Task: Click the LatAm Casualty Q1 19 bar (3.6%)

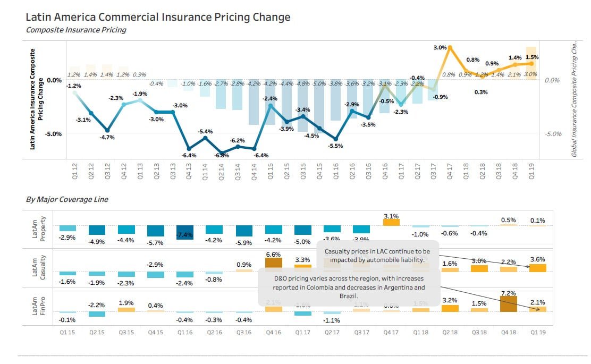Action: coord(538,268)
